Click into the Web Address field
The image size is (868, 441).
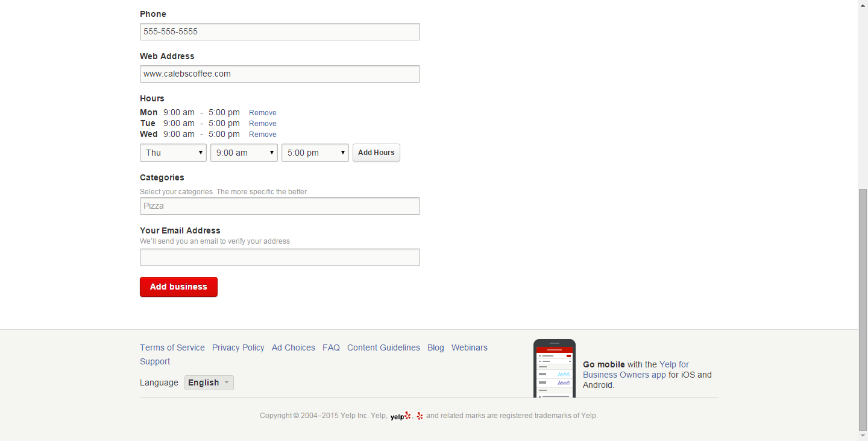280,74
